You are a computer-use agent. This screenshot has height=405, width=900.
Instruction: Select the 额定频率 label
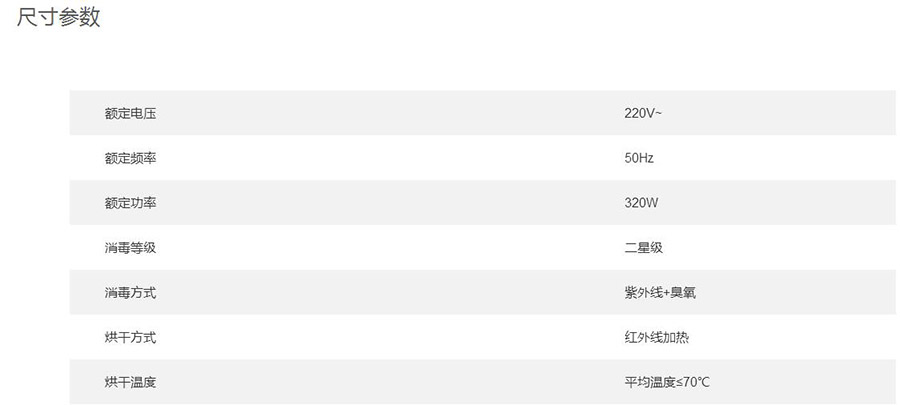point(130,158)
